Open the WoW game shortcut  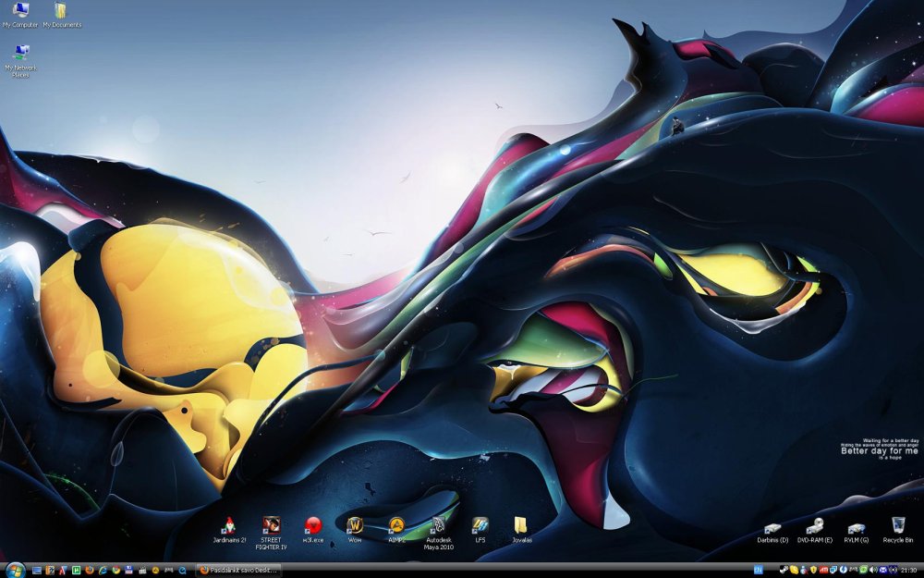click(x=355, y=525)
